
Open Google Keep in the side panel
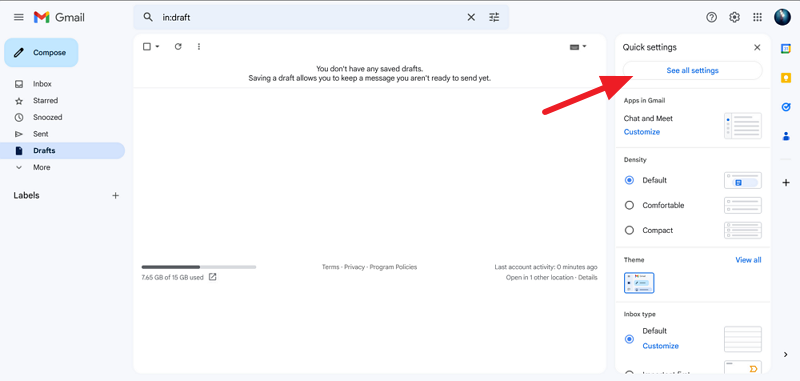click(786, 78)
